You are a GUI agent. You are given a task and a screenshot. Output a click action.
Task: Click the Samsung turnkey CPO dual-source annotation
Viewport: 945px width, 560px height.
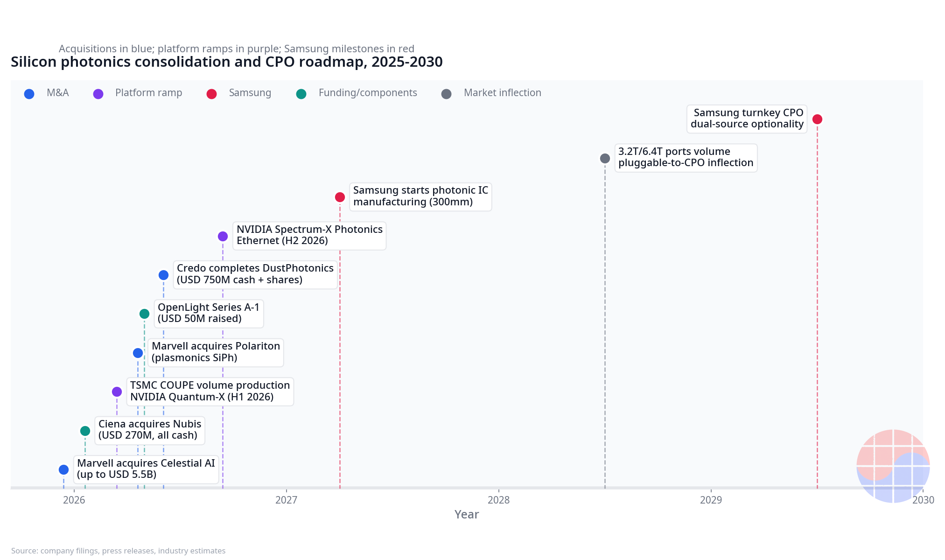pos(747,119)
